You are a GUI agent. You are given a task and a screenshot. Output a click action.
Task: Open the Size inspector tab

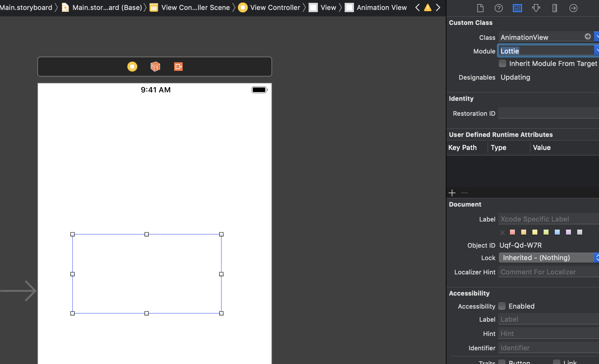tap(555, 8)
